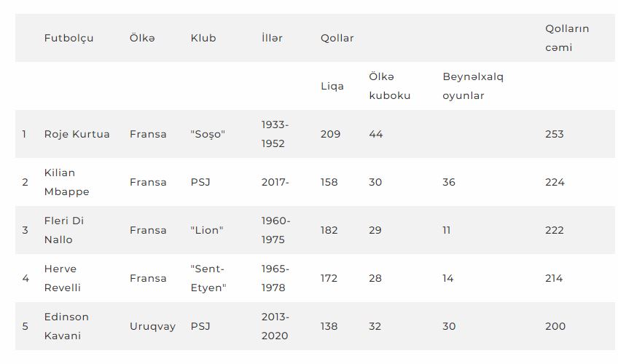Click the Ölkə column header
The height and width of the screenshot is (364, 618).
point(142,38)
